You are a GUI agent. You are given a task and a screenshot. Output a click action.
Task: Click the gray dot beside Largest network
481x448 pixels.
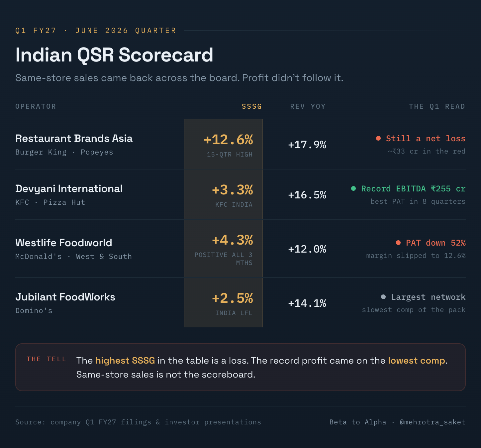pyautogui.click(x=383, y=297)
